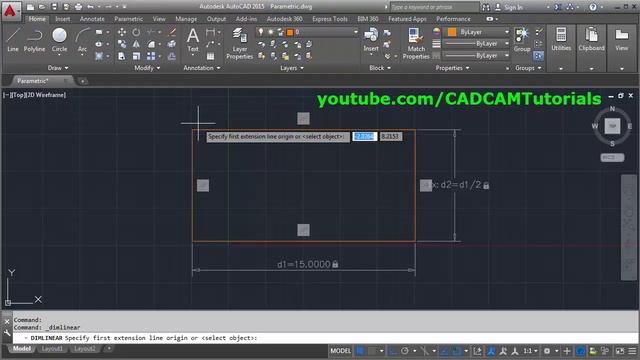The width and height of the screenshot is (640, 360).
Task: Click the Save icon in quick access toolbar
Action: [54, 7]
